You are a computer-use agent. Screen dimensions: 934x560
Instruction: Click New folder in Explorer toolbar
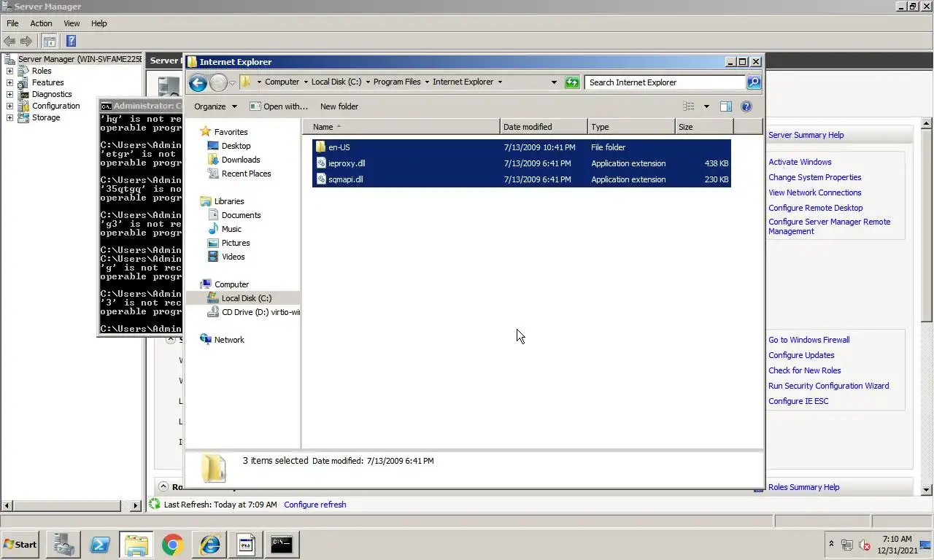coord(339,106)
